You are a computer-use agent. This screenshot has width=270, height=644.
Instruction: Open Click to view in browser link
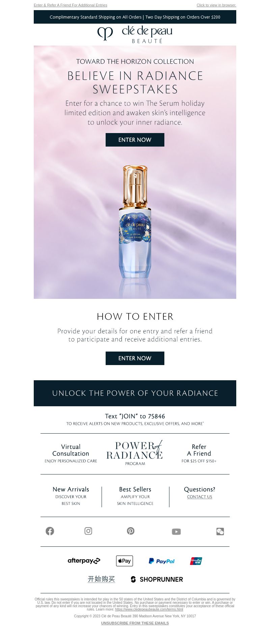tap(216, 5)
